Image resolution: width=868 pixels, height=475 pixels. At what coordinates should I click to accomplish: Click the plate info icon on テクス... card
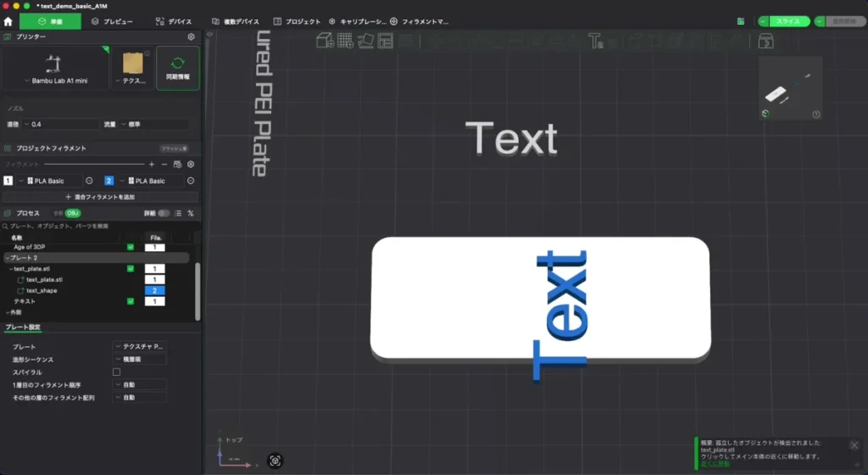(x=147, y=53)
